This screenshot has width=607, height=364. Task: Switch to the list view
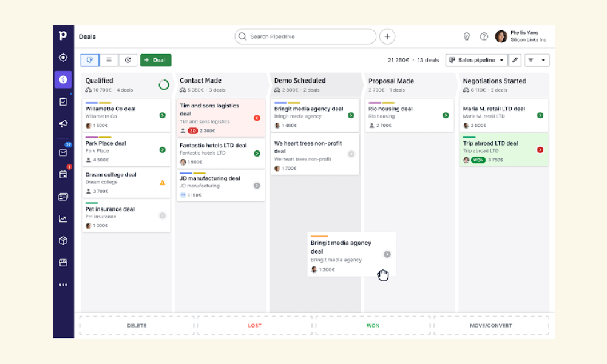109,60
